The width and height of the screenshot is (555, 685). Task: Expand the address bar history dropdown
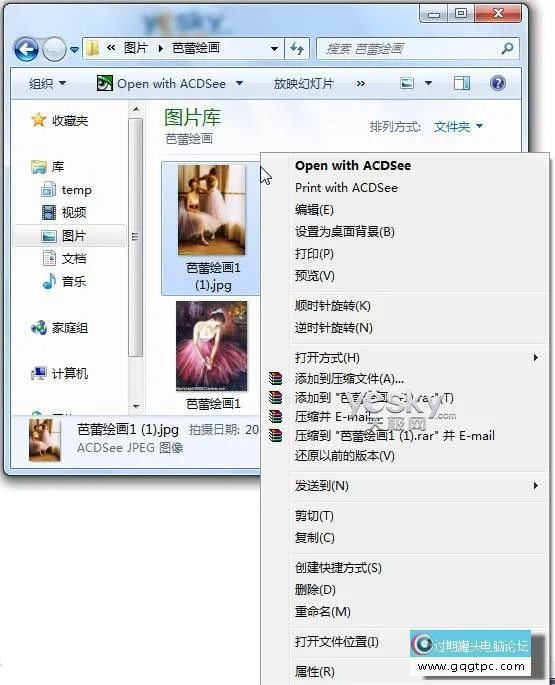(274, 48)
